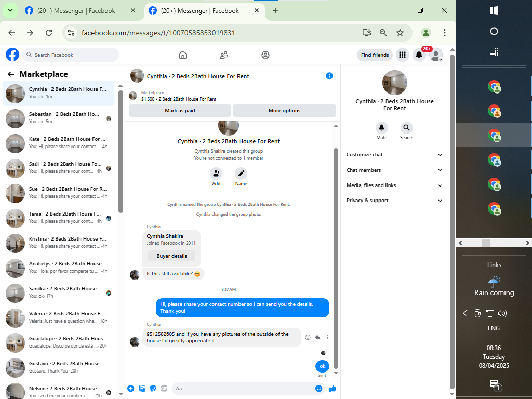Click Rain coming weather widget
This screenshot has height=399, width=532.
(x=494, y=286)
